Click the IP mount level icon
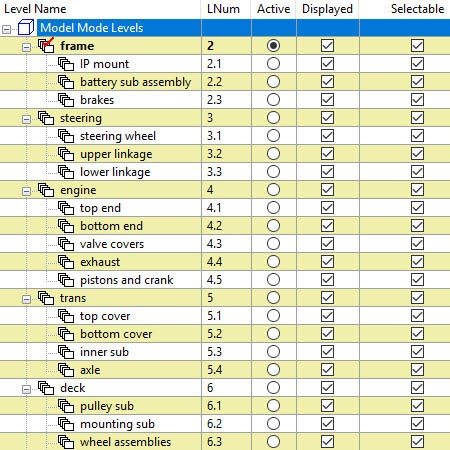Image resolution: width=450 pixels, height=450 pixels. click(66, 64)
